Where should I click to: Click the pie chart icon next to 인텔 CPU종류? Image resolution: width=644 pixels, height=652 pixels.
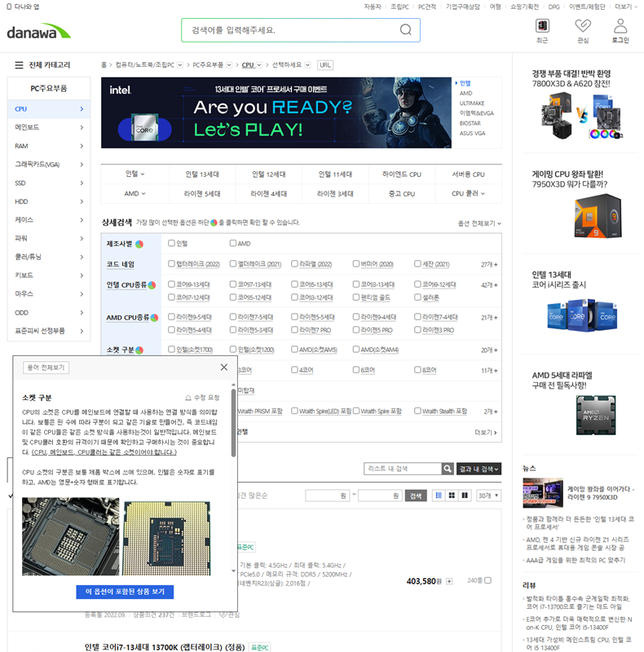152,285
